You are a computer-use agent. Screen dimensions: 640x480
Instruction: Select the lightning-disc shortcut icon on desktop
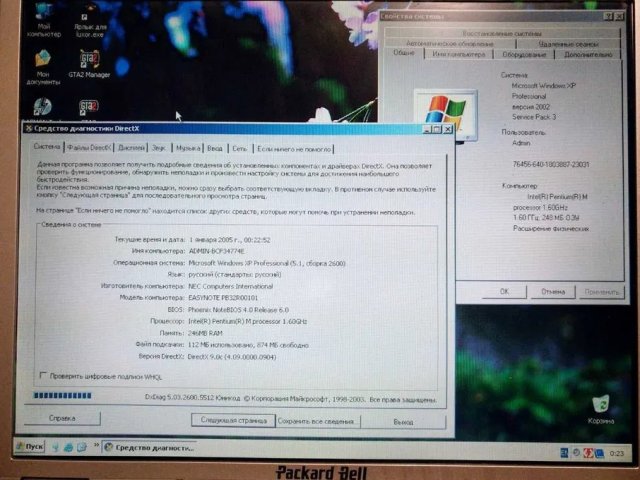[43, 107]
